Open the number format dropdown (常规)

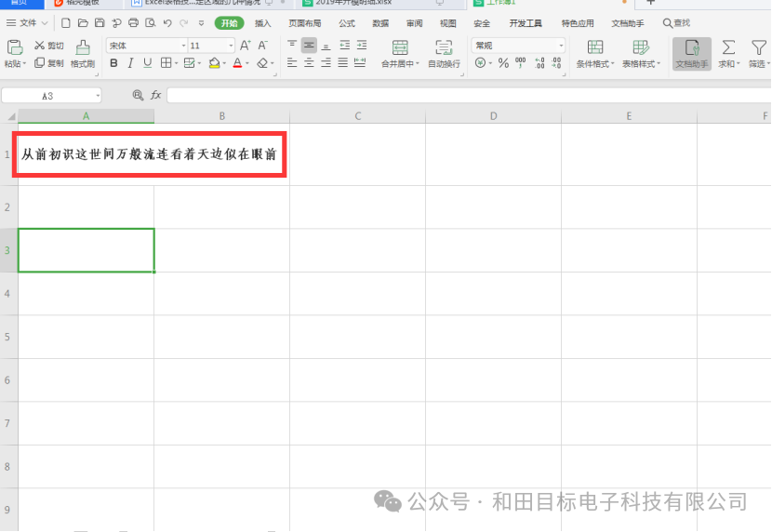[x=561, y=46]
